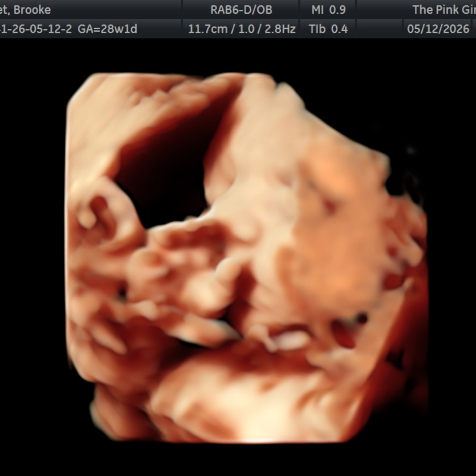476x476 pixels.
Task: Select the curled fetal fingers at the left edge
Action: [x=100, y=209]
